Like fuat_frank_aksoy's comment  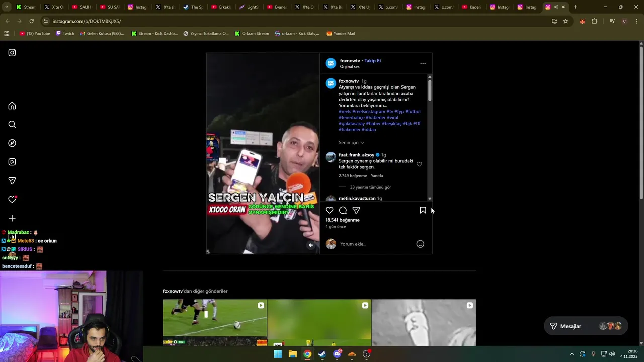click(x=419, y=164)
